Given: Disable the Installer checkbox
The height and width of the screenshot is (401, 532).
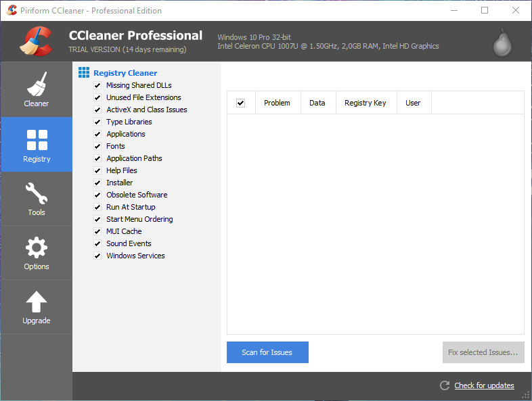Looking at the screenshot, I should point(97,183).
